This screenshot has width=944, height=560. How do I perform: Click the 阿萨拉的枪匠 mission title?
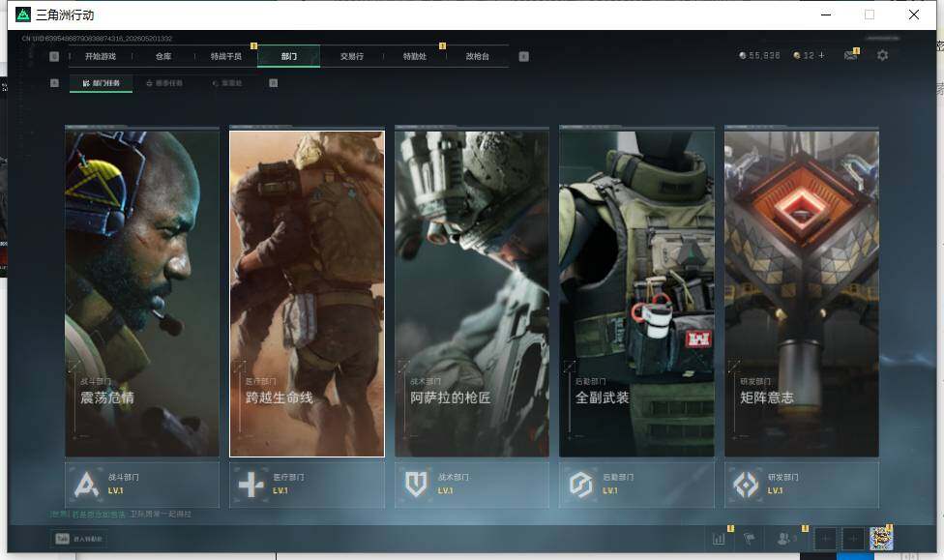pos(451,398)
